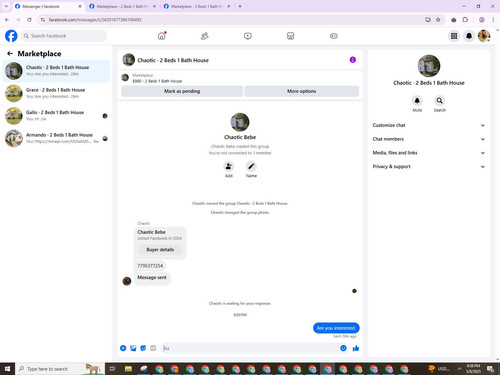The height and width of the screenshot is (375, 500).
Task: Open more actions plus icon in composer
Action: coord(123,348)
